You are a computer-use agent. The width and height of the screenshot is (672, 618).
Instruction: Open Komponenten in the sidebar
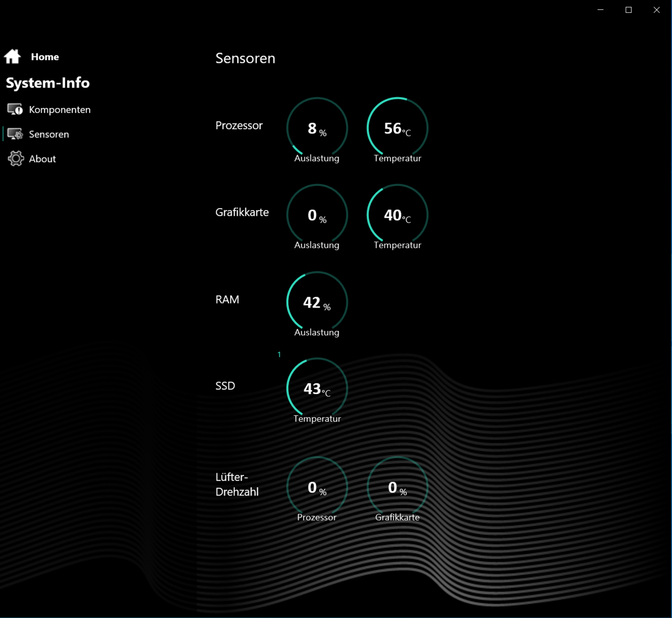(60, 110)
